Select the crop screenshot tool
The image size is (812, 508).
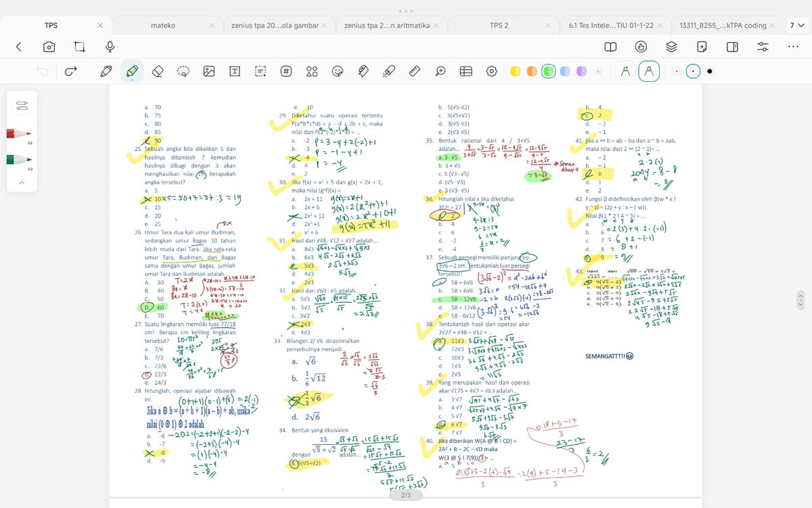(x=79, y=47)
